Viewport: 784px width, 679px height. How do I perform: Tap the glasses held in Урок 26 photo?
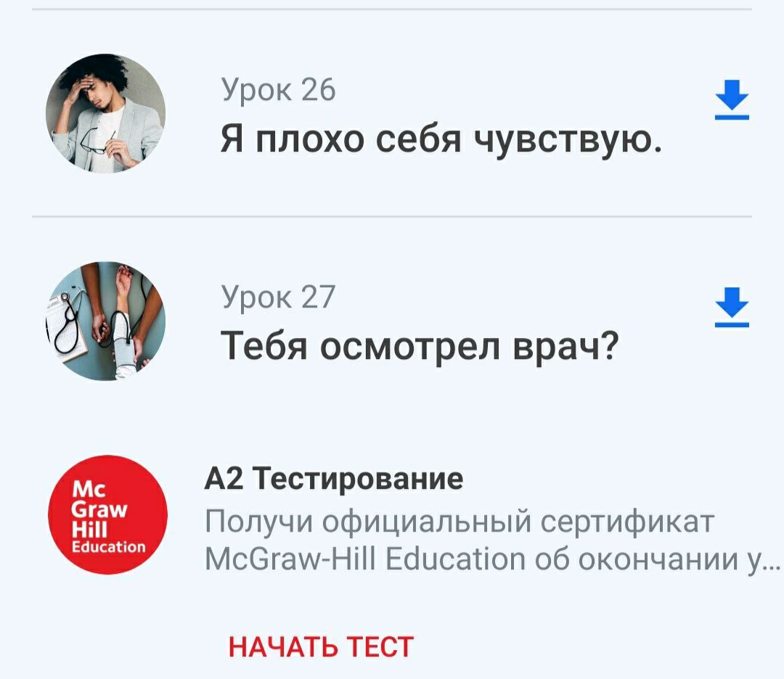pyautogui.click(x=97, y=141)
